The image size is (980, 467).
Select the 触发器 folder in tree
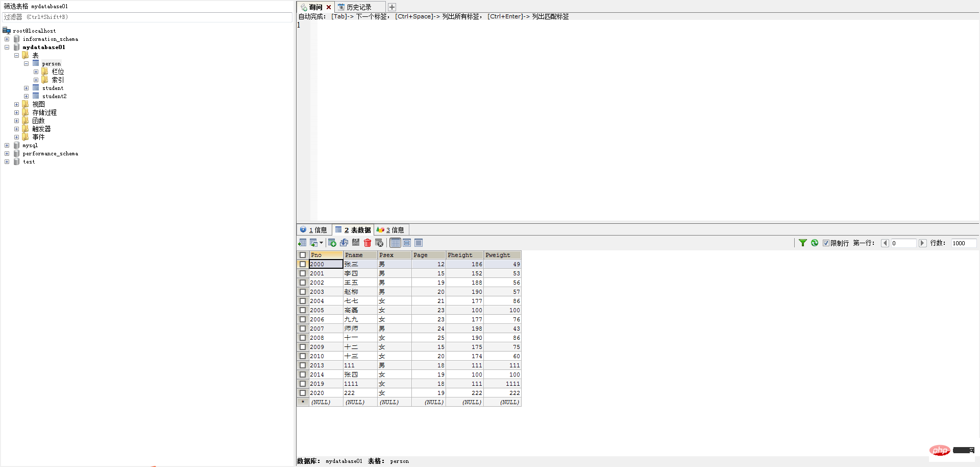pyautogui.click(x=41, y=129)
